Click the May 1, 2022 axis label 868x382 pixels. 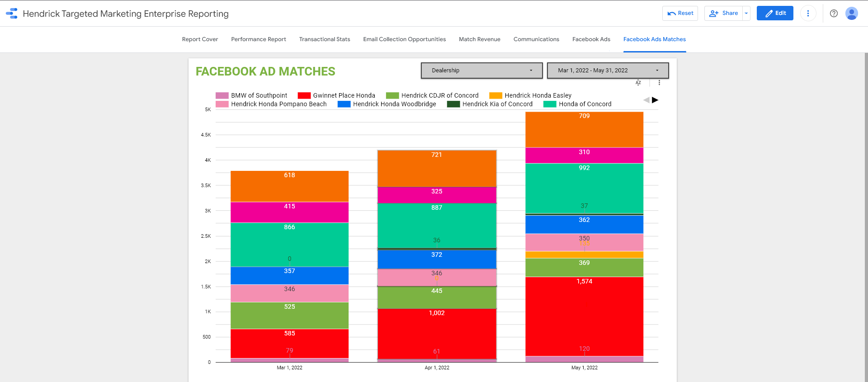coord(584,368)
